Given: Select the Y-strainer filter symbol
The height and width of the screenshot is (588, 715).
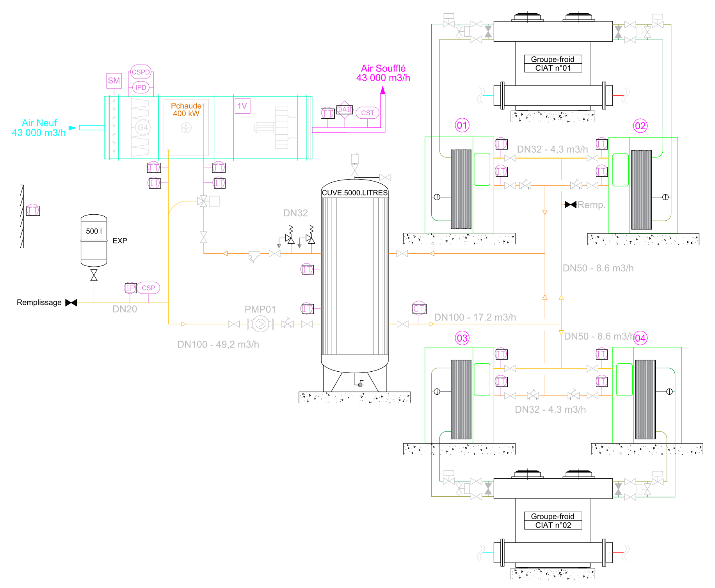Looking at the screenshot, I should coord(254,256).
